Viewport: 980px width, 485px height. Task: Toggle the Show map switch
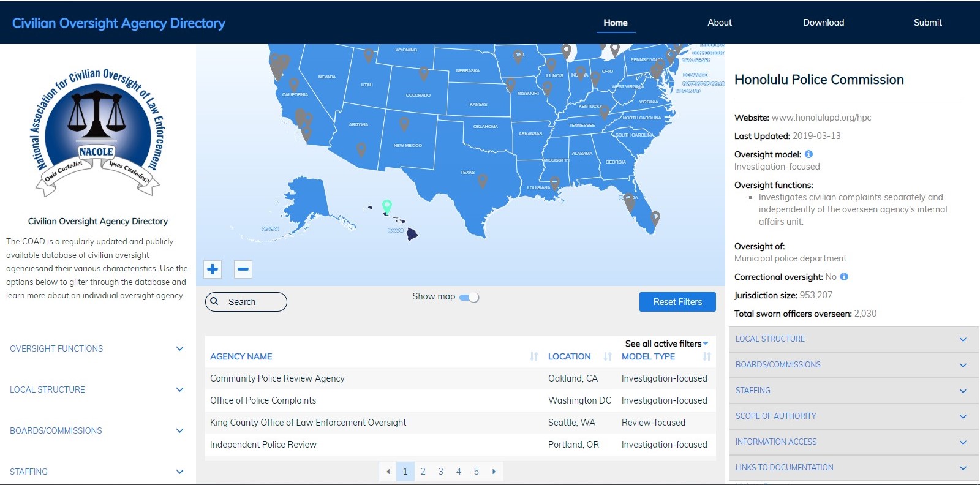click(x=469, y=297)
